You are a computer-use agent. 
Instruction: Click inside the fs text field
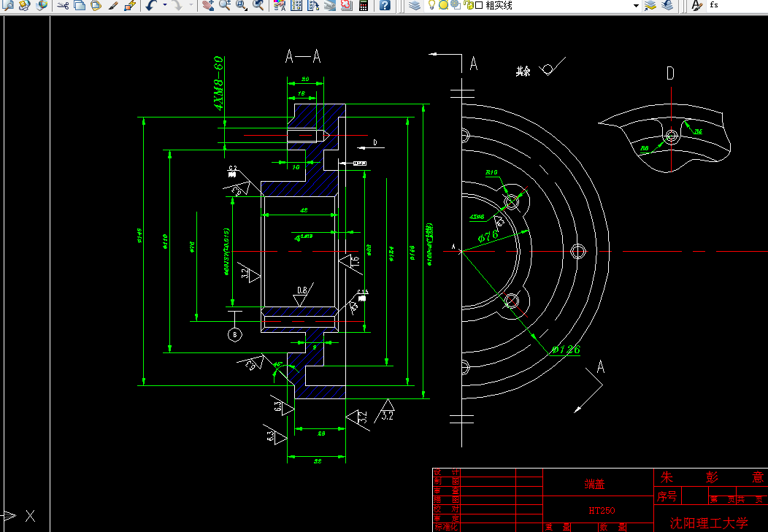[730, 7]
